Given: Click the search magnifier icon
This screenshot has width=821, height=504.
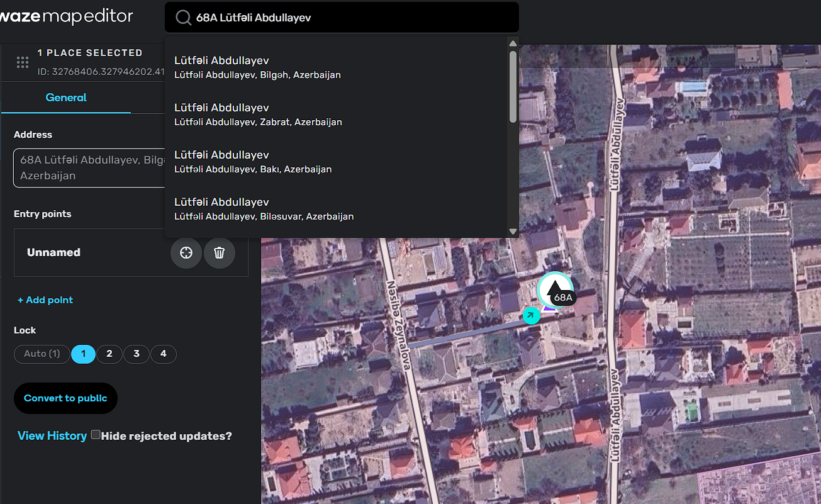Looking at the screenshot, I should click(183, 18).
